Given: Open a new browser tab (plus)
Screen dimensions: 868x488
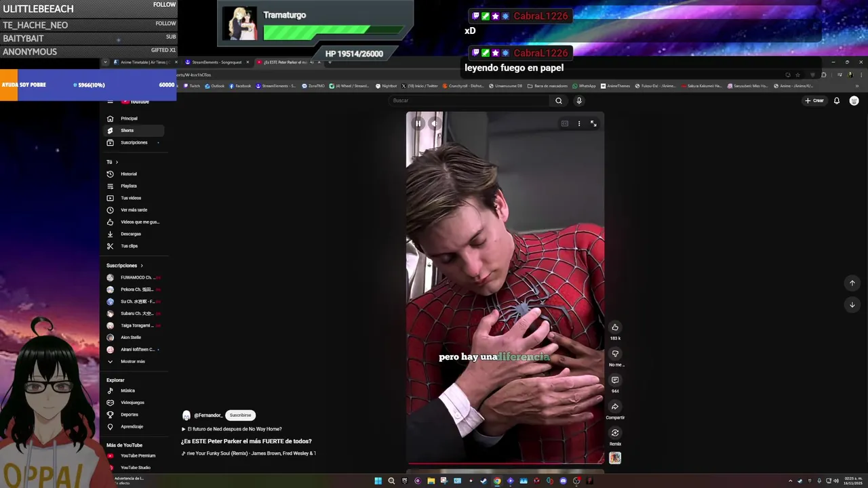Looking at the screenshot, I should tap(330, 62).
